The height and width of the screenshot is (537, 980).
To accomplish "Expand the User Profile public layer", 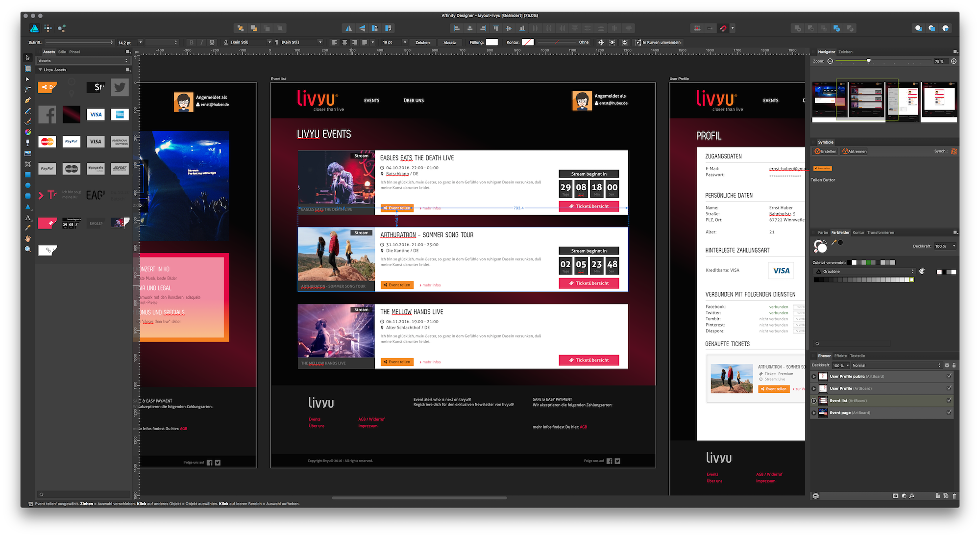I will (814, 377).
